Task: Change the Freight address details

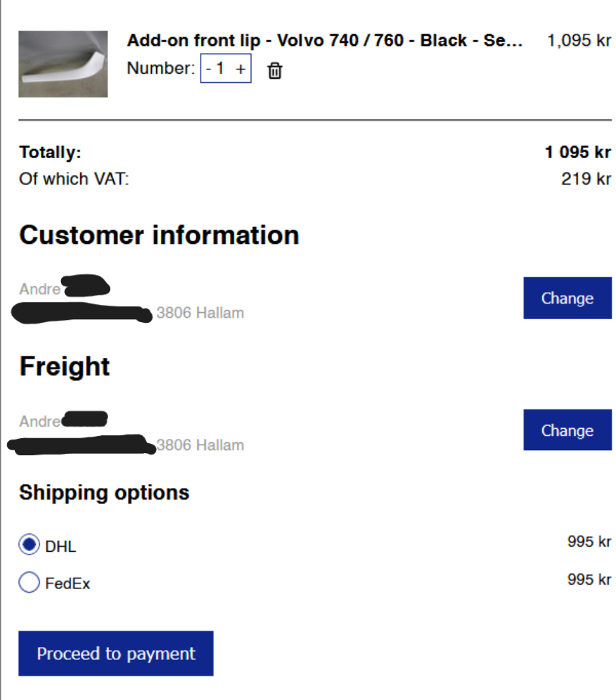Action: point(567,430)
